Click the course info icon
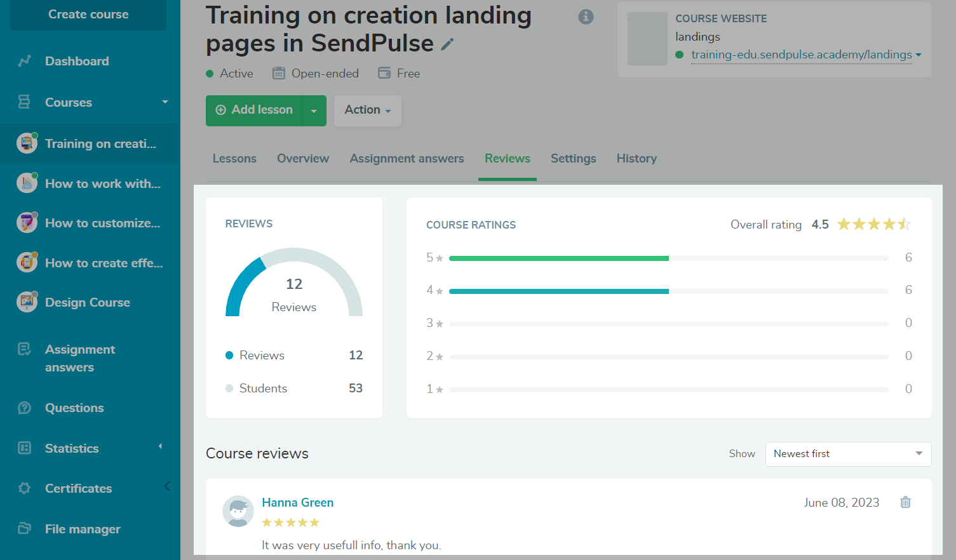The image size is (956, 560). pos(586,17)
